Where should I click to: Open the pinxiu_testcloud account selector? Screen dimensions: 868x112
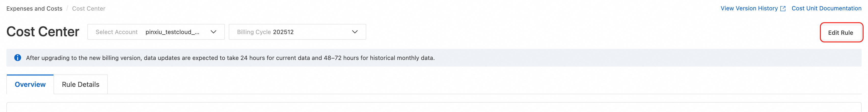click(172, 32)
